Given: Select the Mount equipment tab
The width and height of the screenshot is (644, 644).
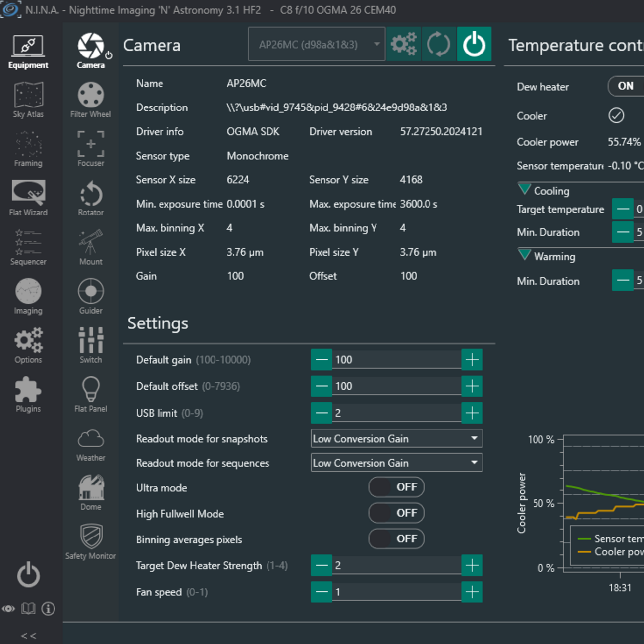Looking at the screenshot, I should pos(91,248).
